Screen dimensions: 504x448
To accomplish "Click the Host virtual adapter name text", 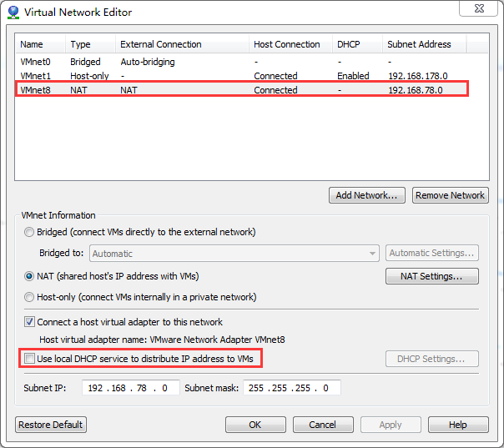I will tap(162, 340).
